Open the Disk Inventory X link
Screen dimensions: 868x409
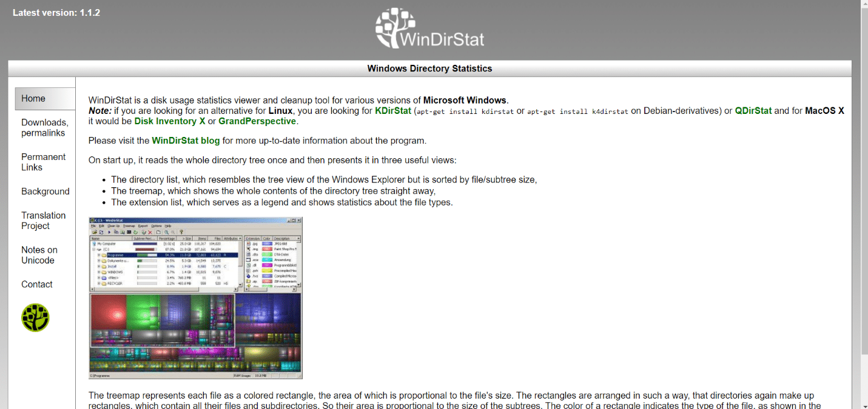coord(170,121)
